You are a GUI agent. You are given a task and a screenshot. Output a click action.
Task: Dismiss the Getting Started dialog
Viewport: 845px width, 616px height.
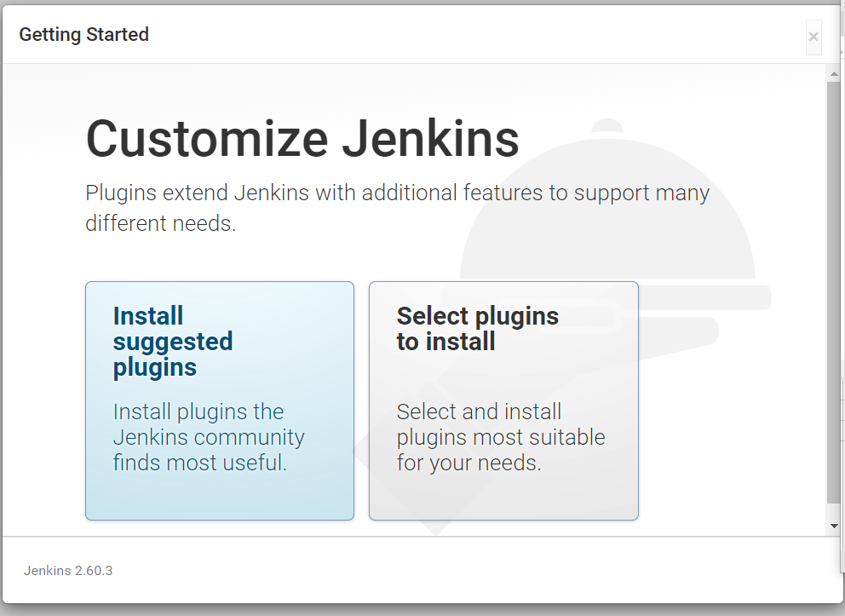[813, 37]
